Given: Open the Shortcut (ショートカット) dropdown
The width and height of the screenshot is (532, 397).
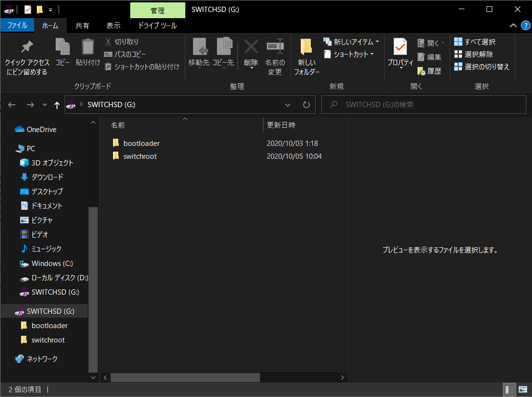Looking at the screenshot, I should pos(349,54).
